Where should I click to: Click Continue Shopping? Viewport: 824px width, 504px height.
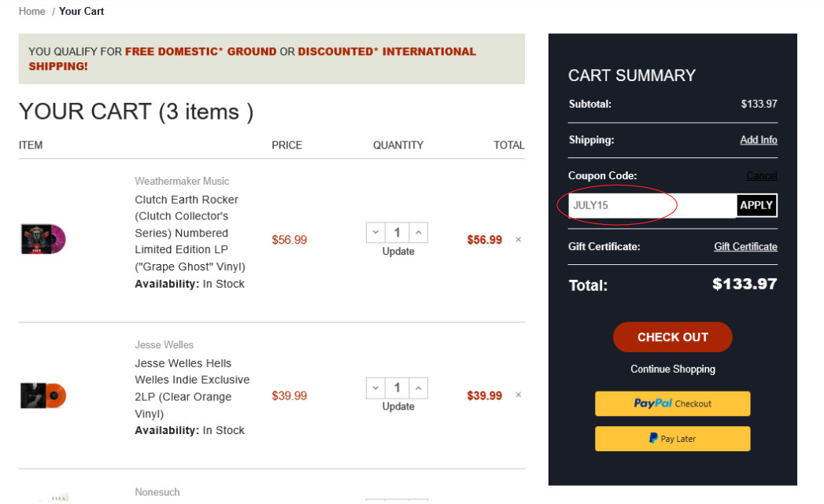pyautogui.click(x=673, y=369)
